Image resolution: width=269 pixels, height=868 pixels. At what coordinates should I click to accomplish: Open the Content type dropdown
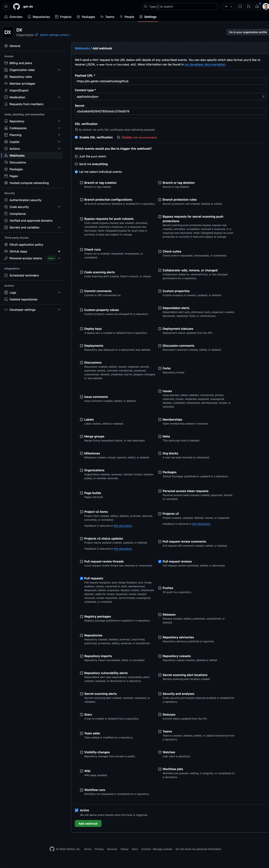click(170, 96)
